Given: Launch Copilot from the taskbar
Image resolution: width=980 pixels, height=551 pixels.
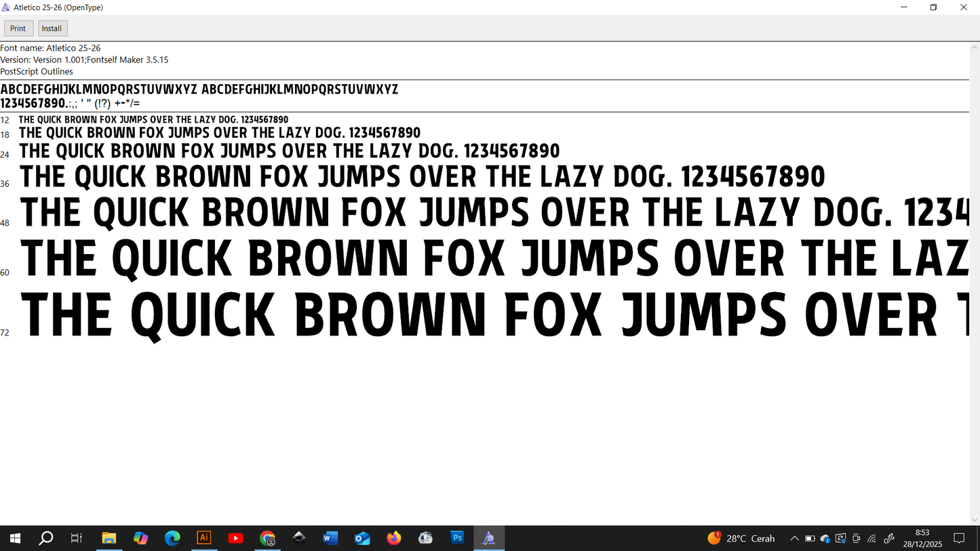Looking at the screenshot, I should tap(140, 538).
